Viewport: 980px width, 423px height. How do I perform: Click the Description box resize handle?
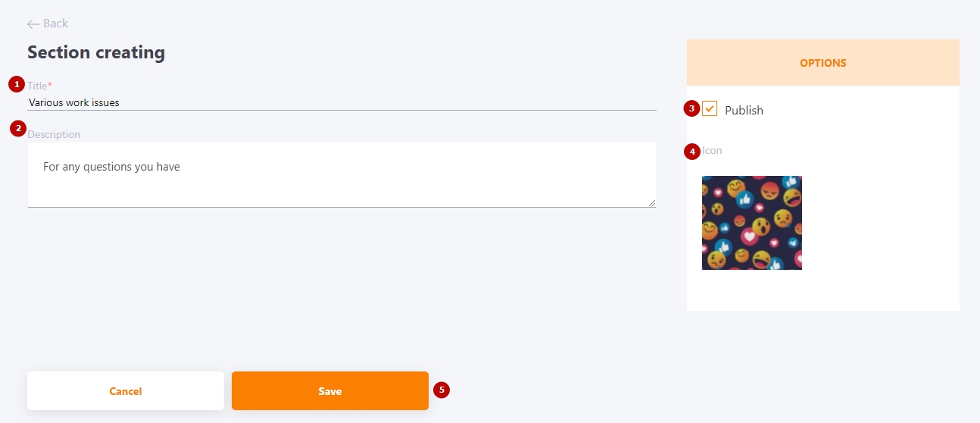(x=651, y=202)
